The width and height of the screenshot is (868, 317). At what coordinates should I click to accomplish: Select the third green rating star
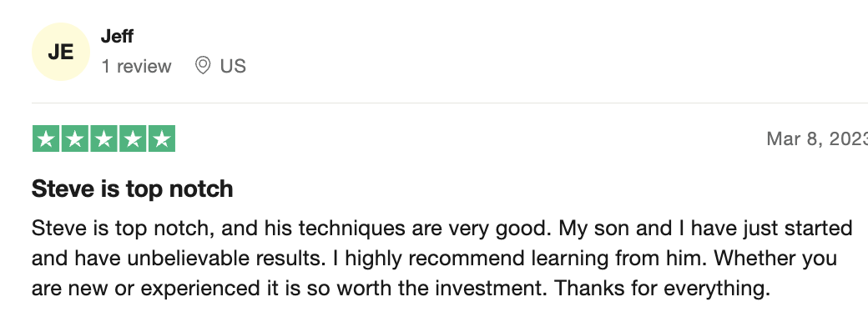click(103, 138)
